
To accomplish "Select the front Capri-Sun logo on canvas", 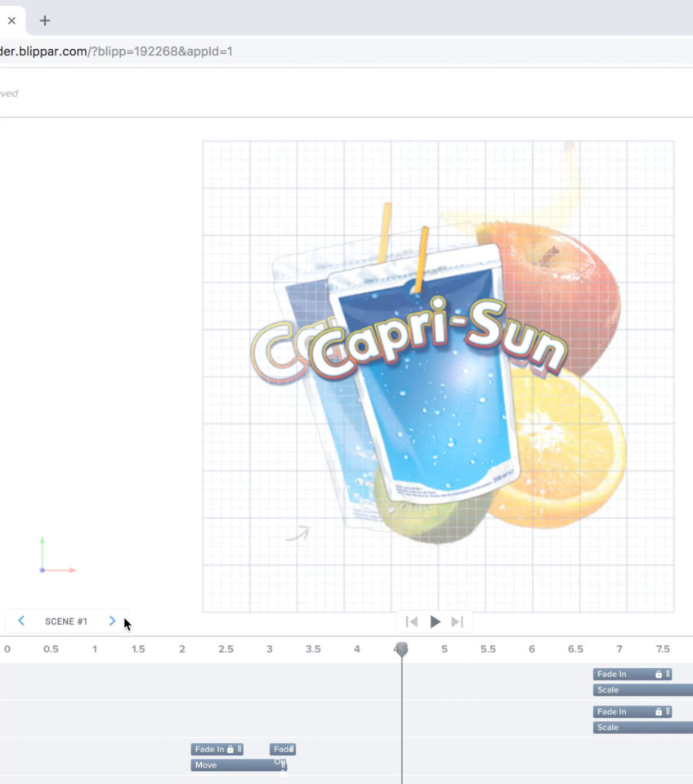I will (x=438, y=337).
